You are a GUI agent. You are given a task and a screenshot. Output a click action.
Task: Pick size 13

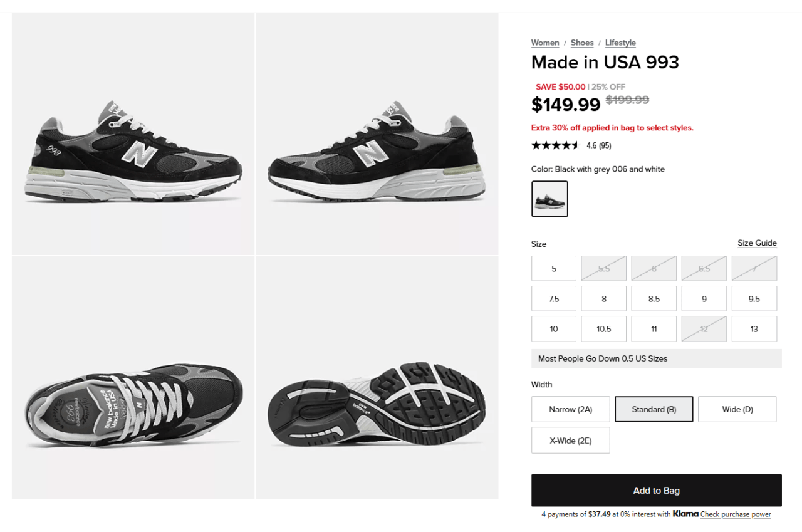tap(754, 328)
